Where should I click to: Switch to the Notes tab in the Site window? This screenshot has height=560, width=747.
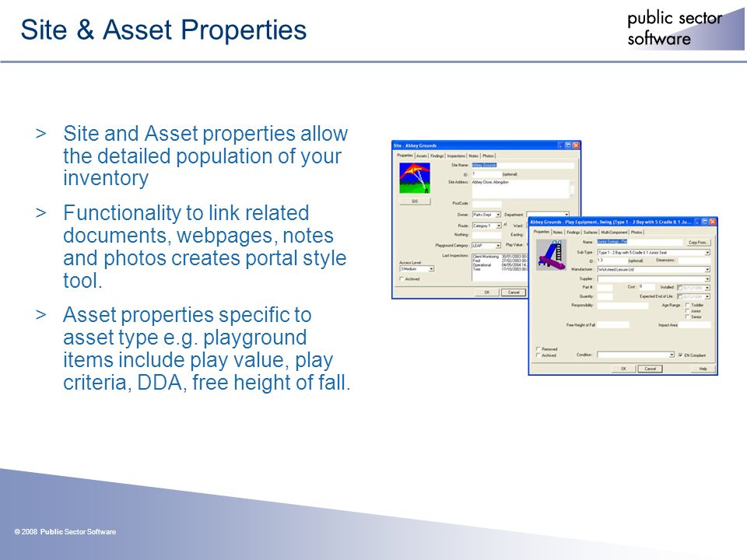click(x=473, y=156)
